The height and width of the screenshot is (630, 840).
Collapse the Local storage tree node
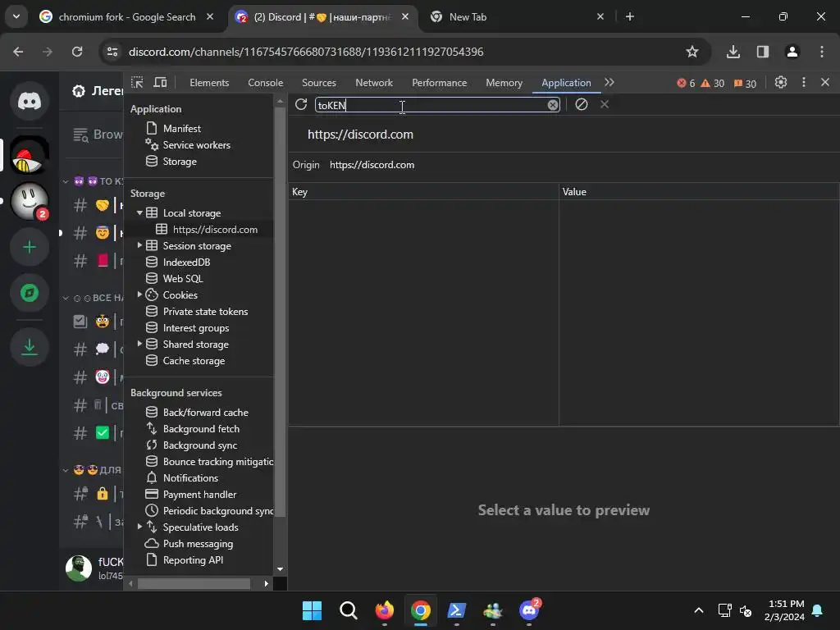coord(139,213)
